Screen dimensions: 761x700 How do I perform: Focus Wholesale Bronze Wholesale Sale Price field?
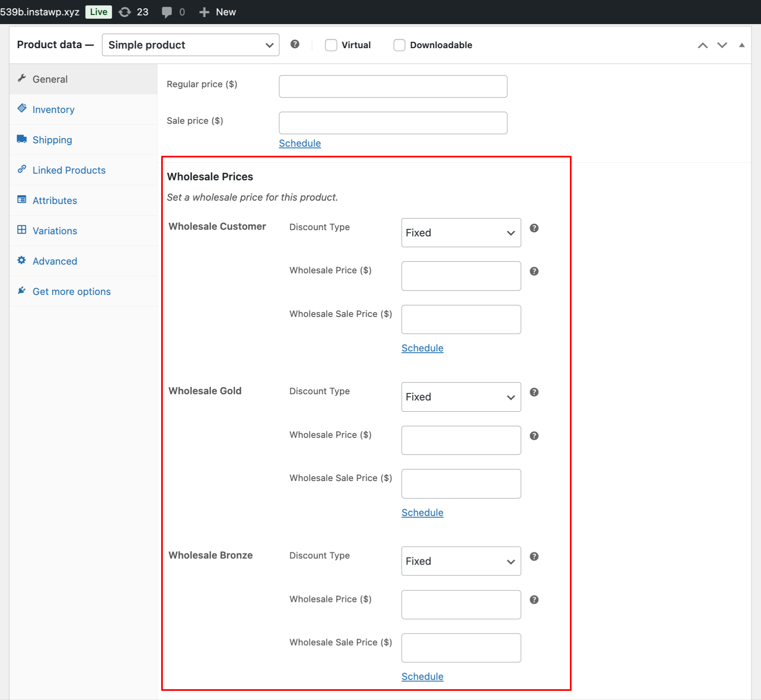pyautogui.click(x=461, y=648)
